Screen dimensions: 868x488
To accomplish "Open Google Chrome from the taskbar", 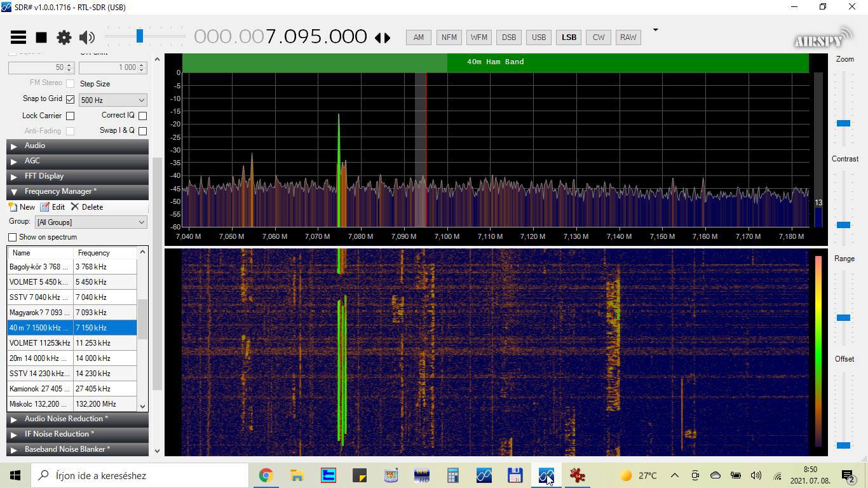I will click(x=266, y=475).
